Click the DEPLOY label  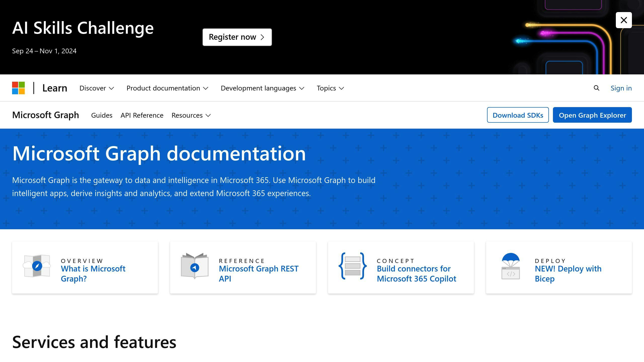click(x=550, y=261)
